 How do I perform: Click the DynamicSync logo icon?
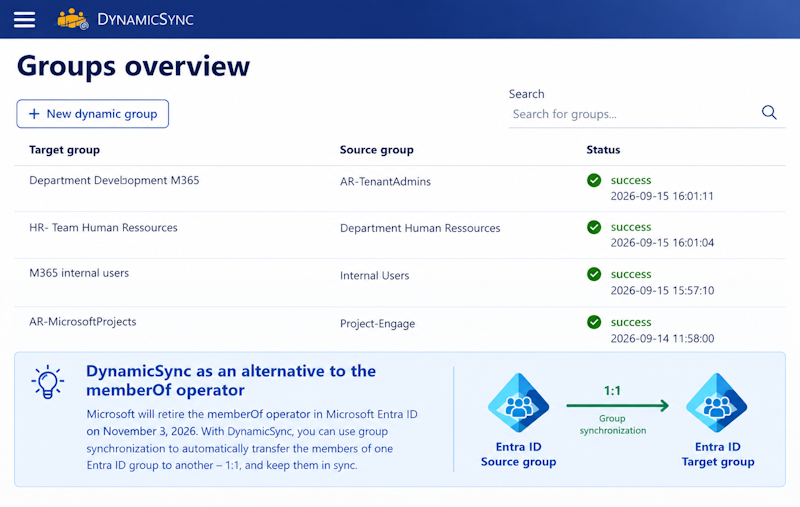[x=72, y=19]
